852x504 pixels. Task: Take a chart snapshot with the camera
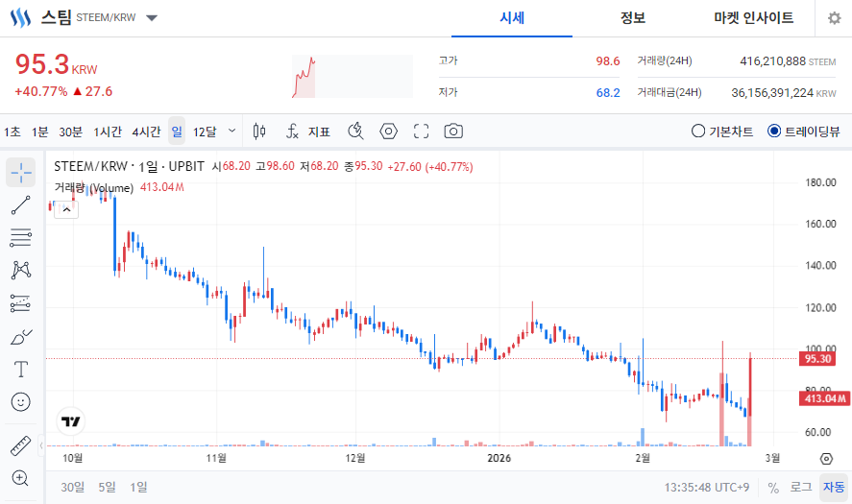tap(453, 131)
